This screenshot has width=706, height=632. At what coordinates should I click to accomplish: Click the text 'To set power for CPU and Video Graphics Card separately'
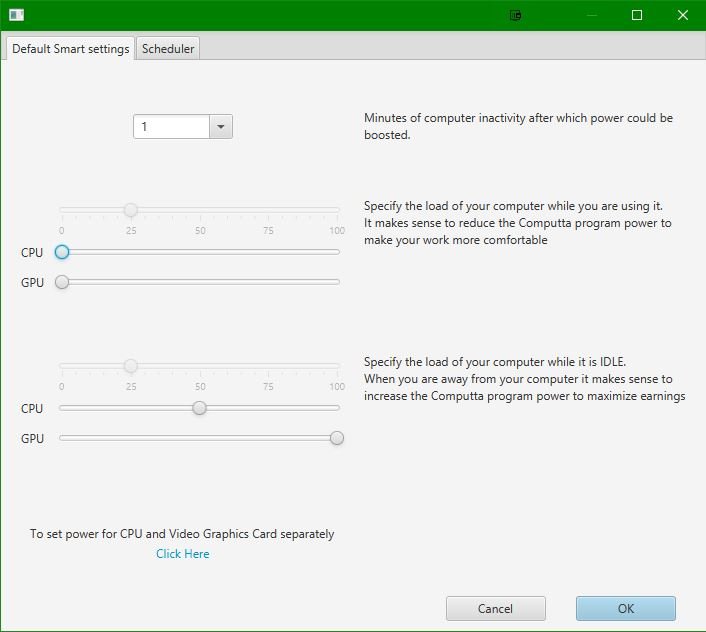pyautogui.click(x=182, y=534)
